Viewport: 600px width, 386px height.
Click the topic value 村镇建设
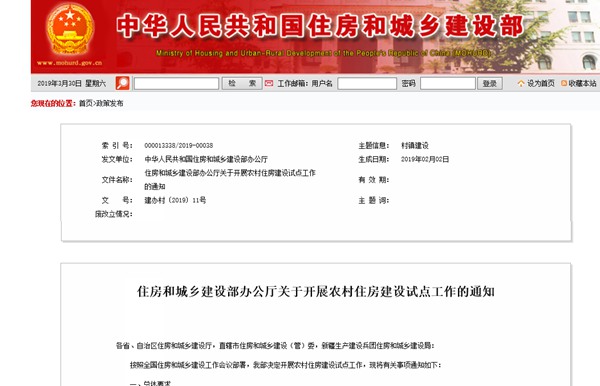[x=415, y=145]
